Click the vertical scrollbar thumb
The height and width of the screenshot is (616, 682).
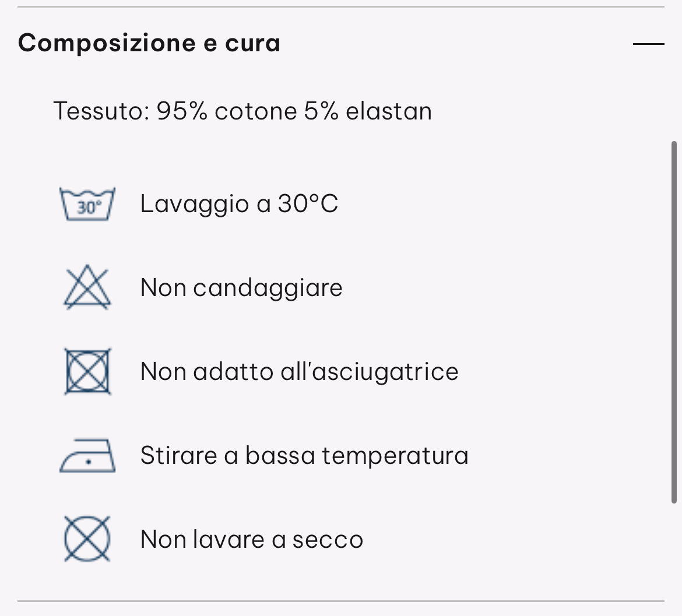(674, 322)
